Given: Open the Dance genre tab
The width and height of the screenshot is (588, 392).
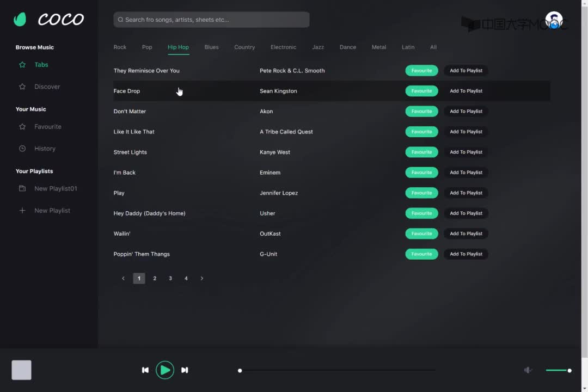Looking at the screenshot, I should point(347,47).
